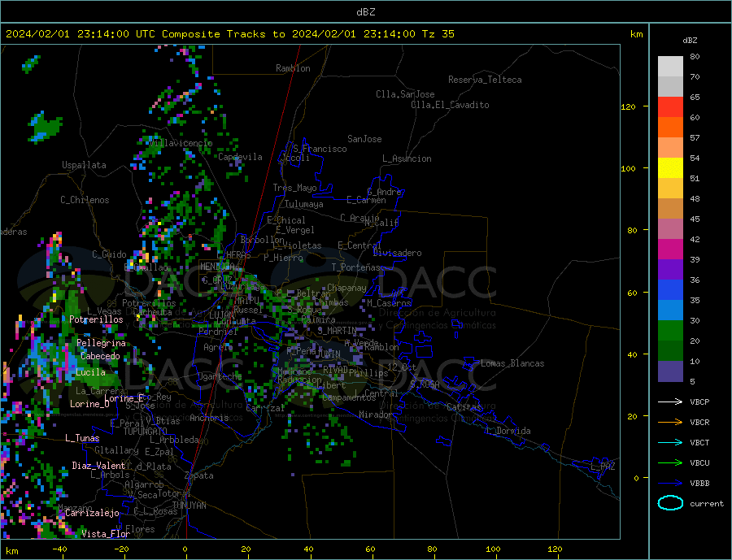Click the S_ROSA label
Image resolution: width=732 pixels, height=560 pixels.
pos(425,384)
